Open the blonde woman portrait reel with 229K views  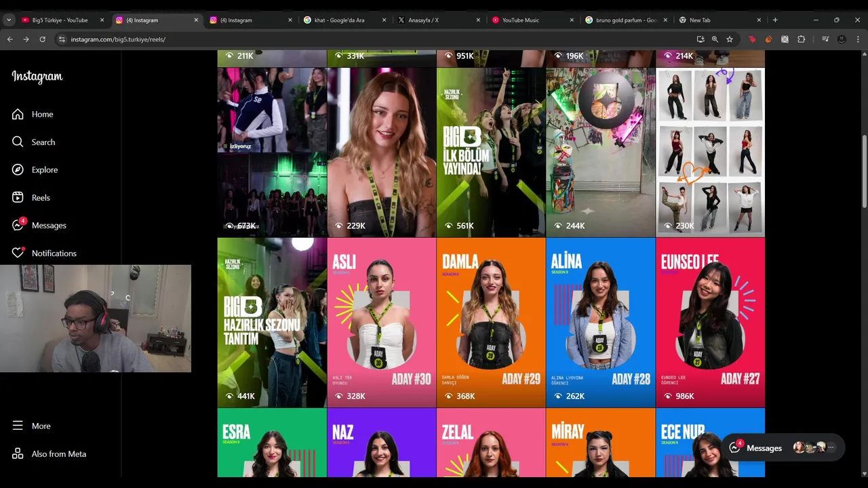click(x=381, y=152)
